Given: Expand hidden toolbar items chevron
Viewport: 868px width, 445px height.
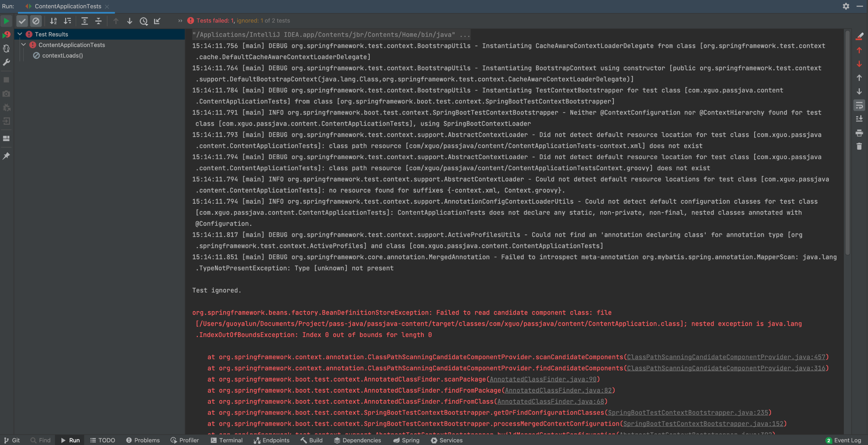Looking at the screenshot, I should point(180,21).
